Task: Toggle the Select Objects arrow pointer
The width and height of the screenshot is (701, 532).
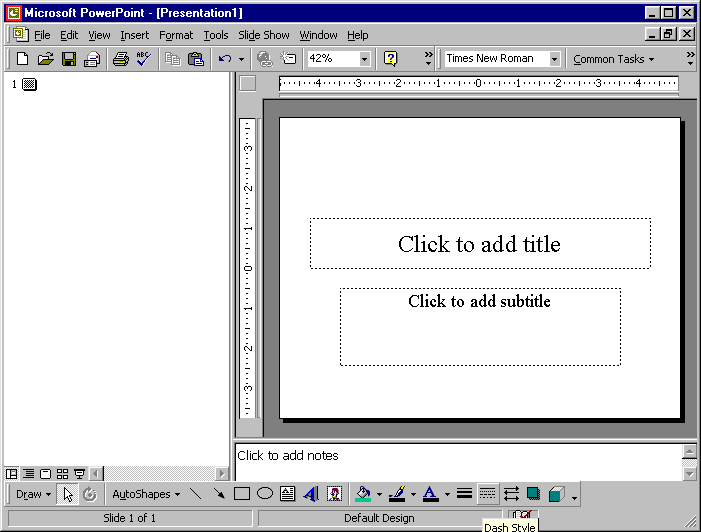Action: pyautogui.click(x=68, y=494)
